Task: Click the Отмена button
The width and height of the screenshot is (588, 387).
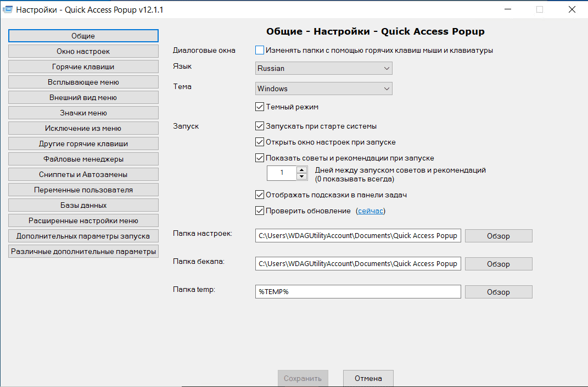Action: 368,378
